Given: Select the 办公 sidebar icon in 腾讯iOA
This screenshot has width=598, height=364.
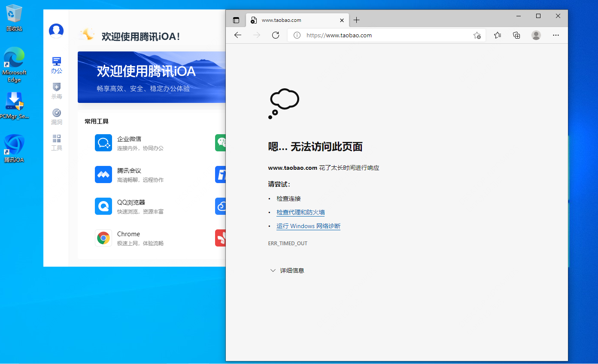Looking at the screenshot, I should pyautogui.click(x=56, y=64).
